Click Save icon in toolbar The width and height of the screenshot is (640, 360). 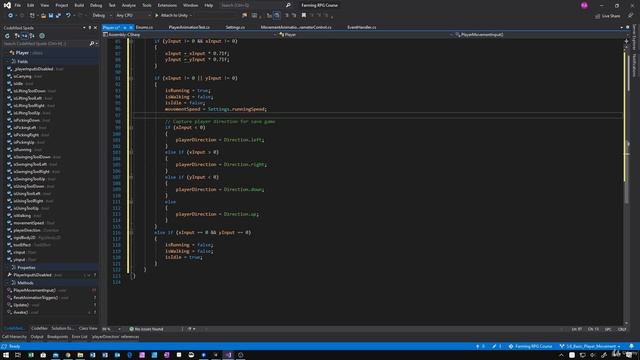pyautogui.click(x=51, y=16)
